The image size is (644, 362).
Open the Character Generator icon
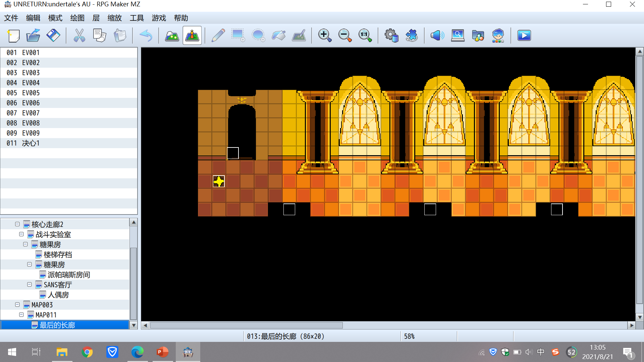click(x=498, y=35)
